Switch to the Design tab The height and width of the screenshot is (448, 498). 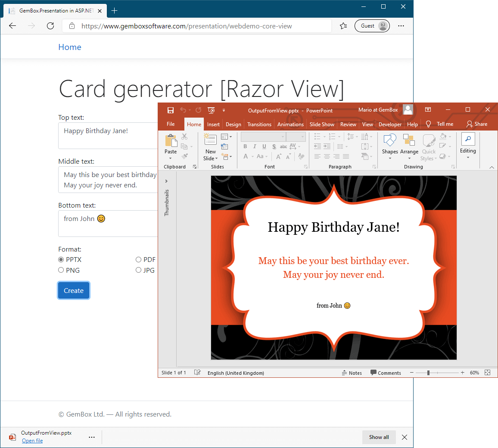(x=233, y=124)
